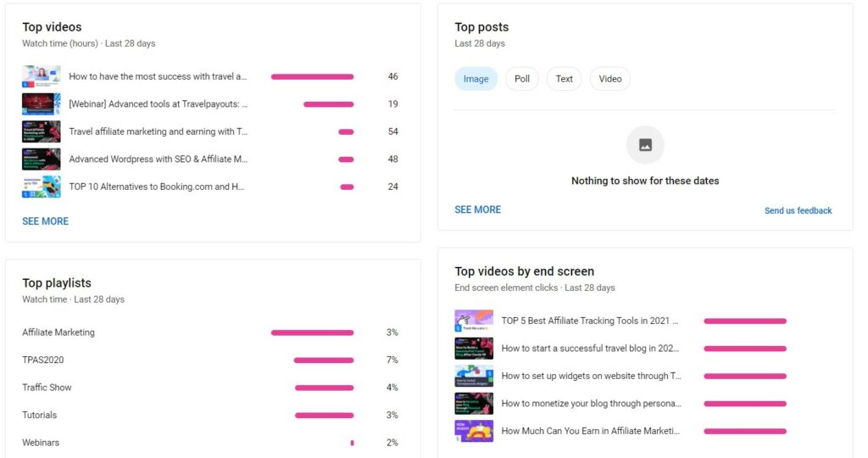The image size is (868, 458).
Task: Select the Text post filter chip
Action: click(x=564, y=79)
